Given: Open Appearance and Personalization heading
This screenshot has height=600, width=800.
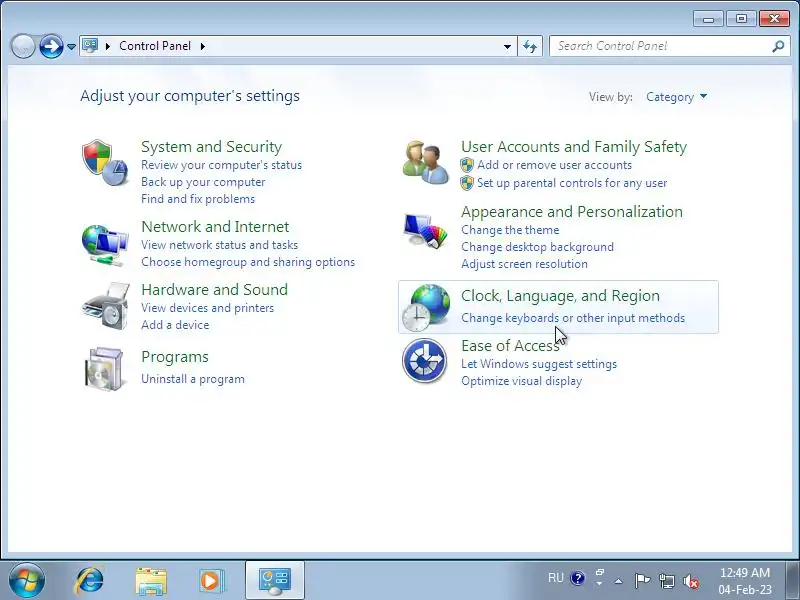Looking at the screenshot, I should tap(571, 212).
